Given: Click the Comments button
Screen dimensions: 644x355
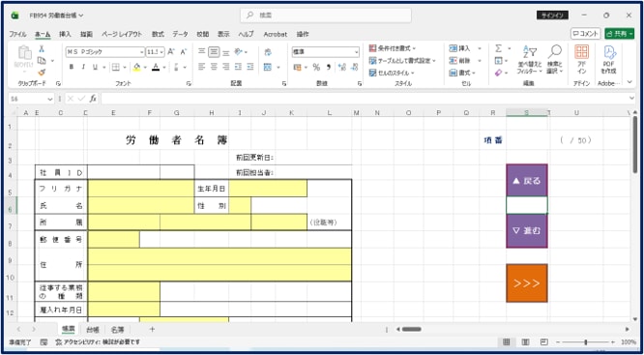Looking at the screenshot, I should 586,34.
